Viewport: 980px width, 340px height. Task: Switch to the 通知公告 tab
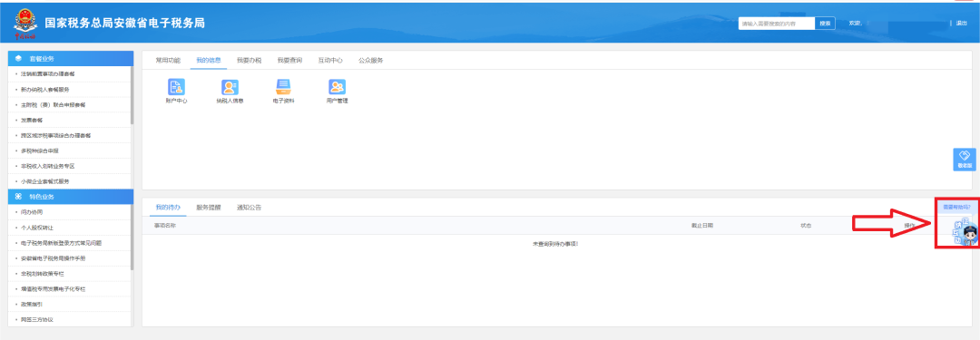(249, 208)
